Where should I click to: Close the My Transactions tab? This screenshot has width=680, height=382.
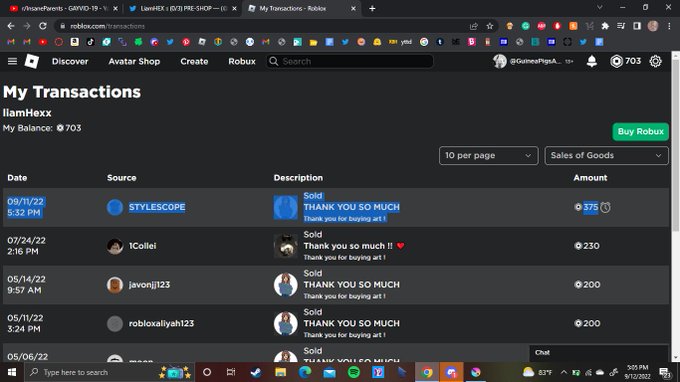[x=353, y=8]
